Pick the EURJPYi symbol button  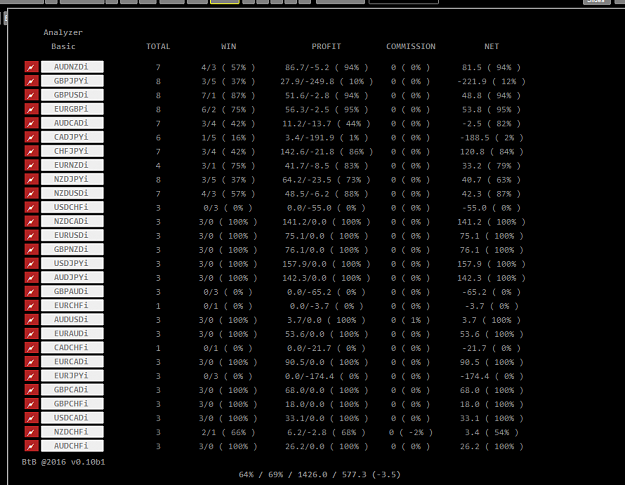coord(72,375)
